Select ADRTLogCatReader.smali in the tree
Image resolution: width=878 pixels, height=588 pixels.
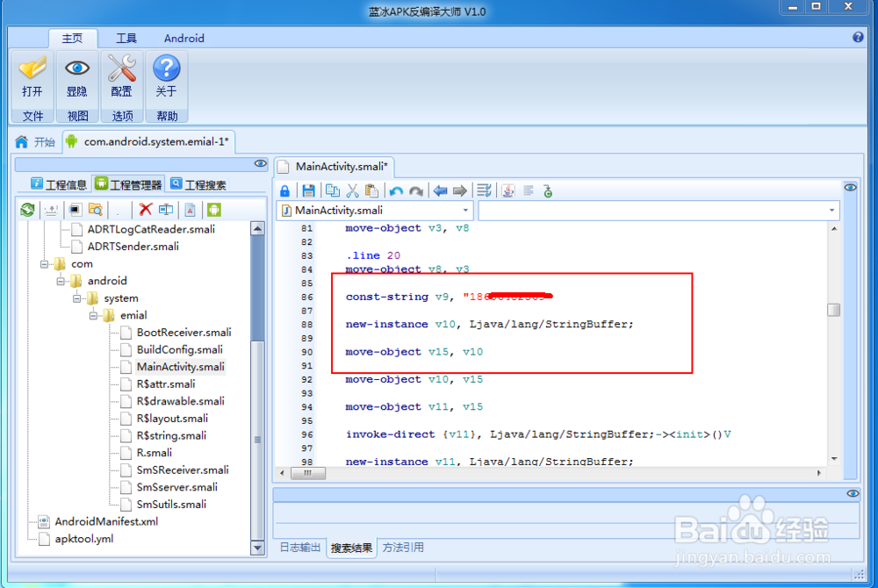pyautogui.click(x=151, y=229)
